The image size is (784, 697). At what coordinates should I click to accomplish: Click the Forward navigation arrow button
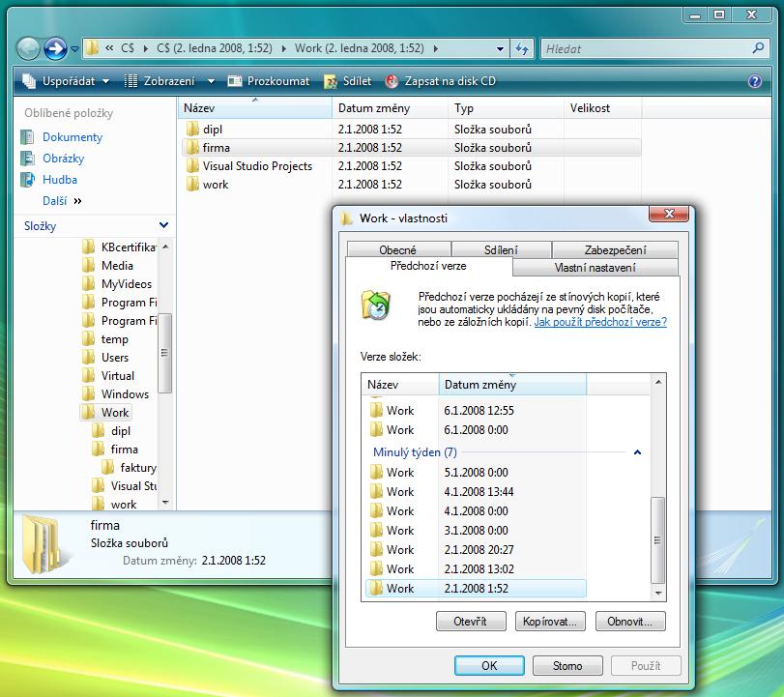[x=55, y=49]
